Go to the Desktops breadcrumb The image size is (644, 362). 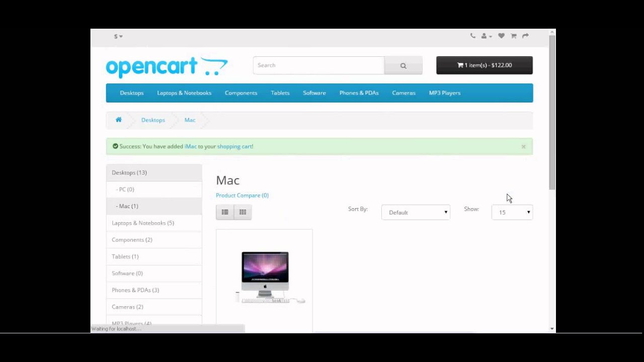coord(153,120)
